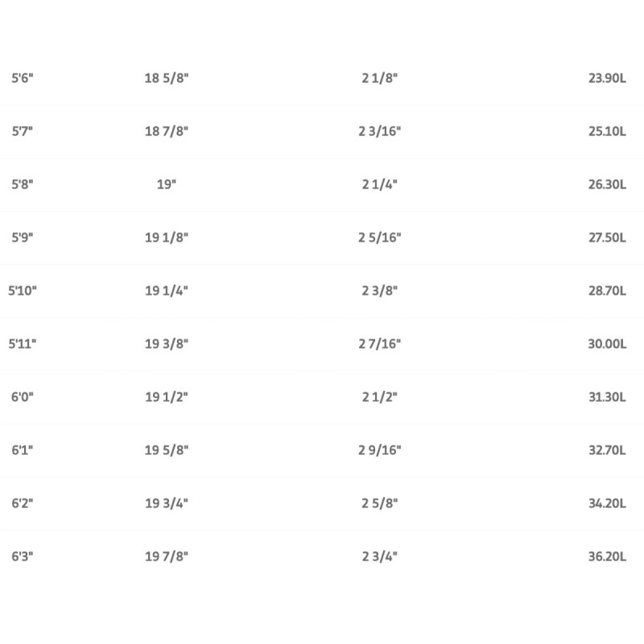
Task: Click the 19 7/8" width value
Action: [167, 556]
